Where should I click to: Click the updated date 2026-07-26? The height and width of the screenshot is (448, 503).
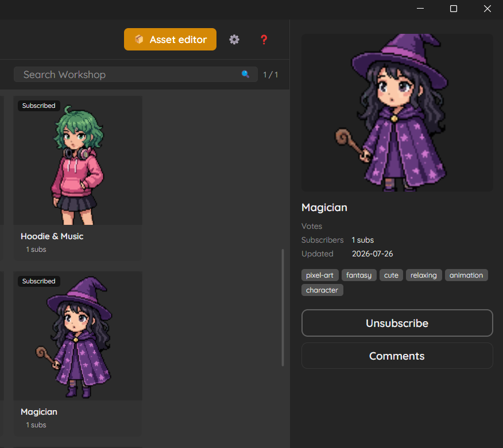[373, 254]
